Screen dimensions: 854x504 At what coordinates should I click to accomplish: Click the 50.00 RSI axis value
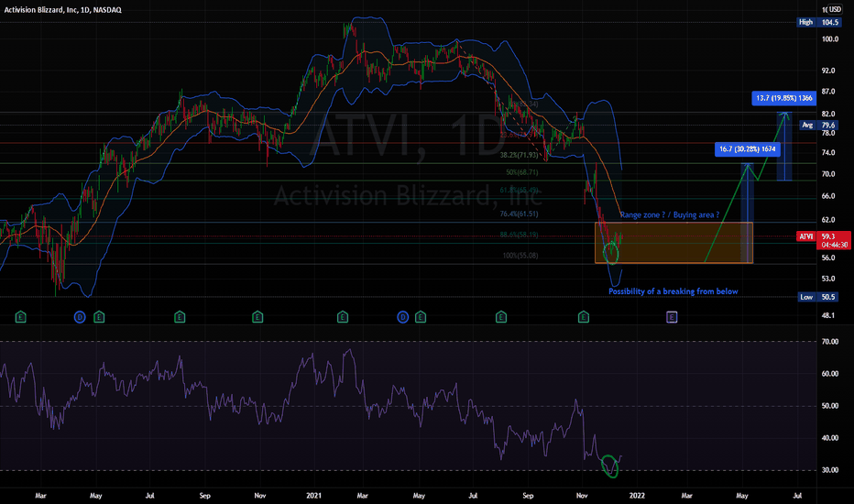830,406
